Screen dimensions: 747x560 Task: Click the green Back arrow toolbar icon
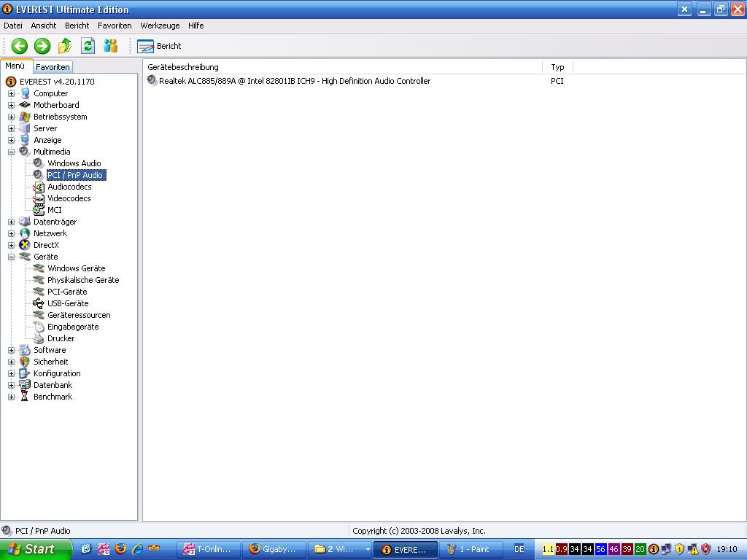pos(20,46)
